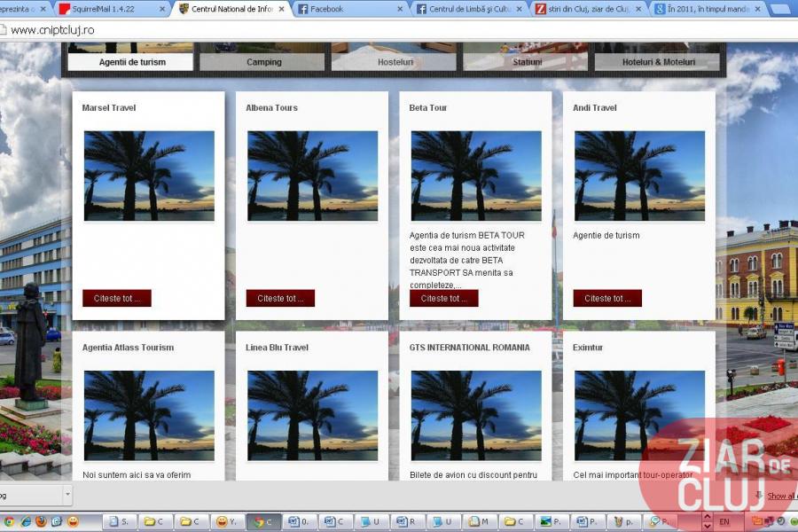Click the GTS INTERNATIONAL ROMANIA thumbnail

pyautogui.click(x=476, y=416)
